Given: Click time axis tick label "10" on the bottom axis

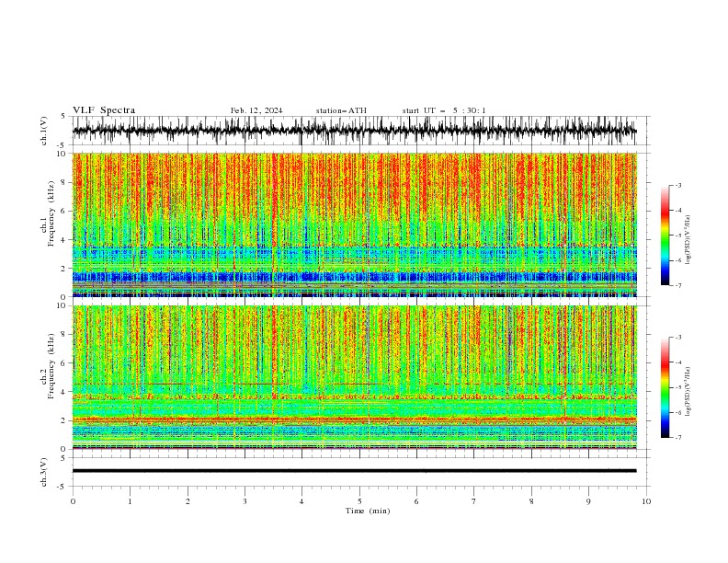Looking at the screenshot, I should [646, 501].
